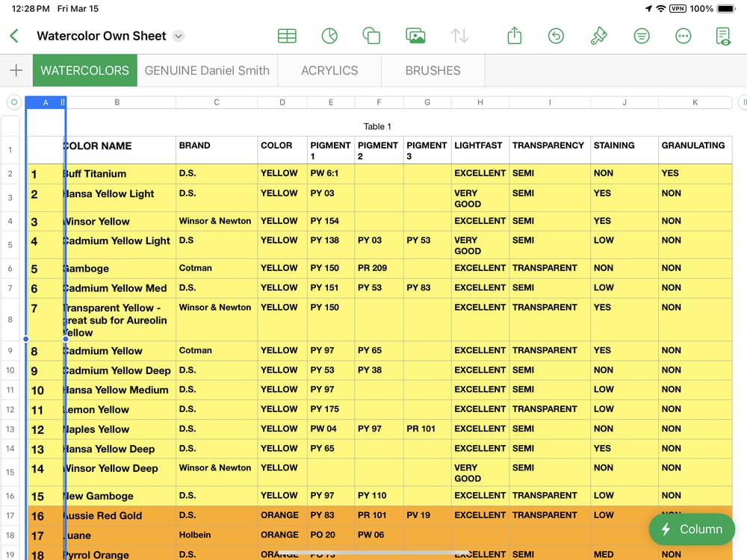Switch to the BRUSHES sheet tab
Image resolution: width=747 pixels, height=560 pixels.
point(433,70)
